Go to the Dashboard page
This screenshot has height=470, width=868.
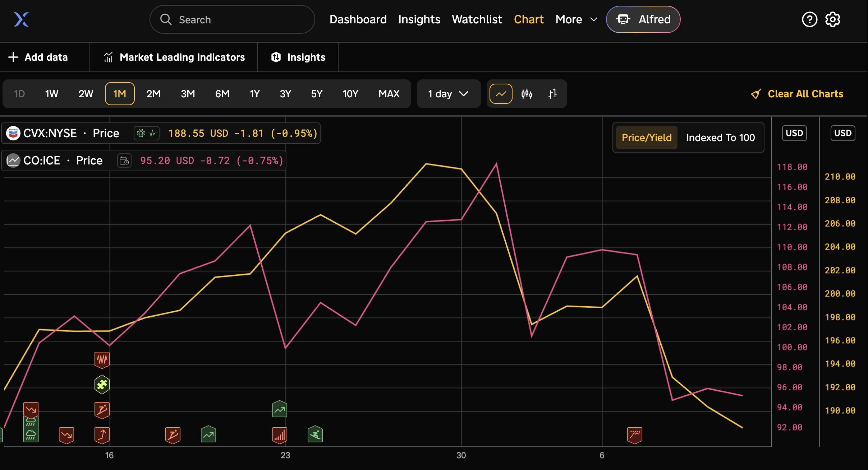(358, 19)
